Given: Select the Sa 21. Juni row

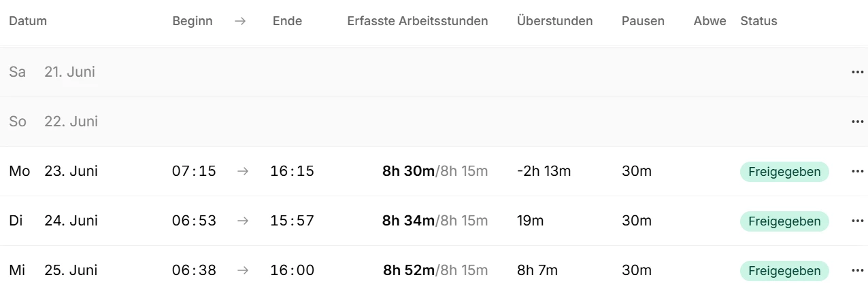Looking at the screenshot, I should (434, 72).
